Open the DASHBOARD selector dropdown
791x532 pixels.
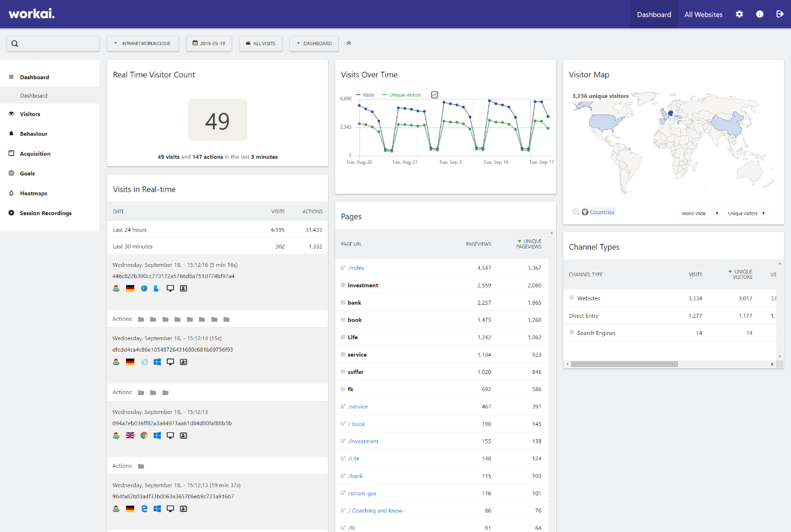pyautogui.click(x=314, y=44)
